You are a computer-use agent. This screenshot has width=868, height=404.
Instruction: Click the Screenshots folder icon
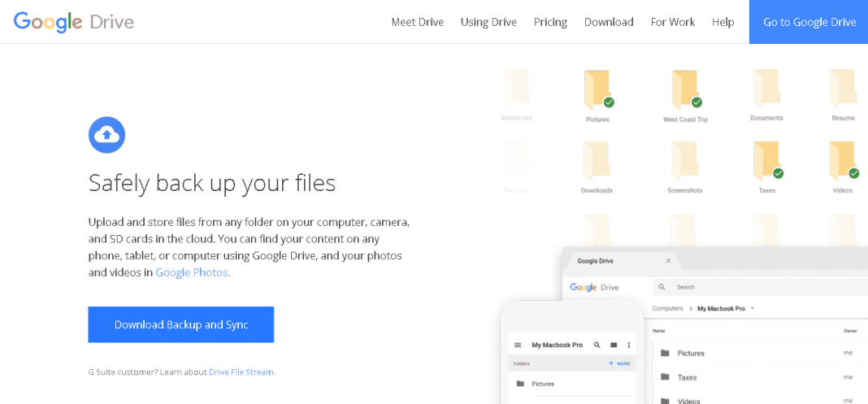[x=685, y=161]
